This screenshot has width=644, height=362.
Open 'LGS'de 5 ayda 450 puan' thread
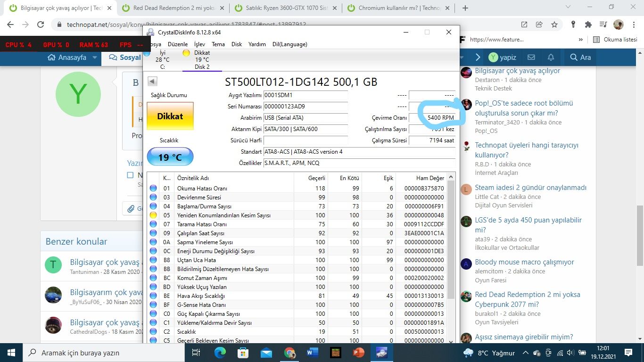[528, 225]
